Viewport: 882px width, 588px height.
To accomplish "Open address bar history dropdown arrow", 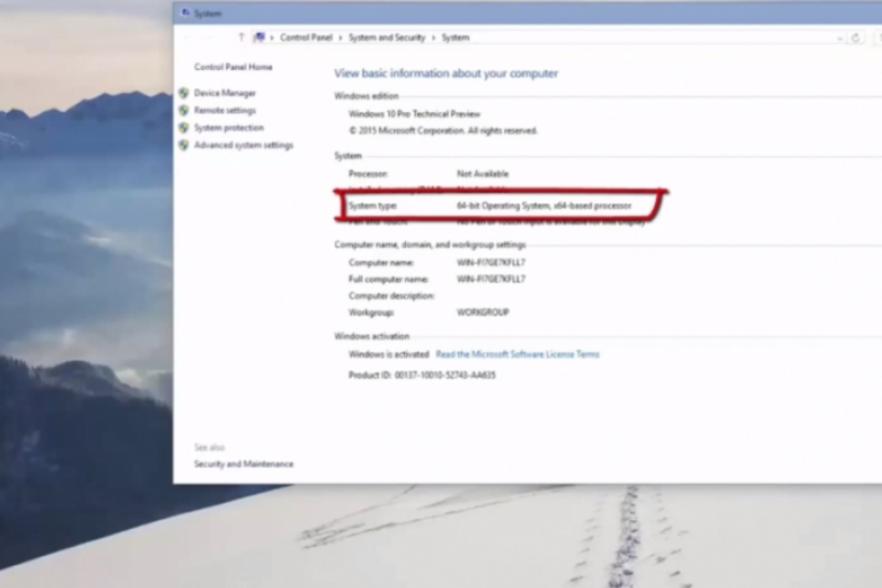I will click(x=840, y=39).
